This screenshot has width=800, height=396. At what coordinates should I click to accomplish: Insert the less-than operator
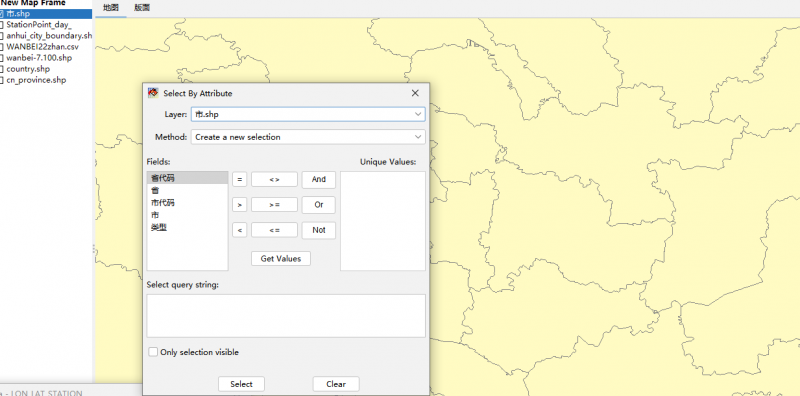point(239,230)
